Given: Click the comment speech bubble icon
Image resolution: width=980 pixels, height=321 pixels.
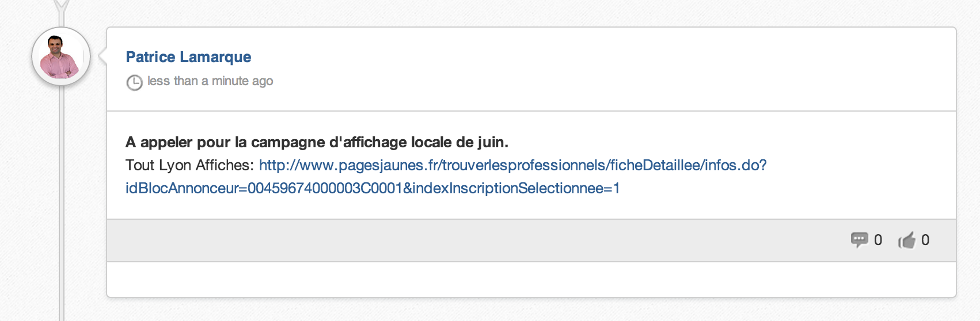Looking at the screenshot, I should tap(859, 240).
